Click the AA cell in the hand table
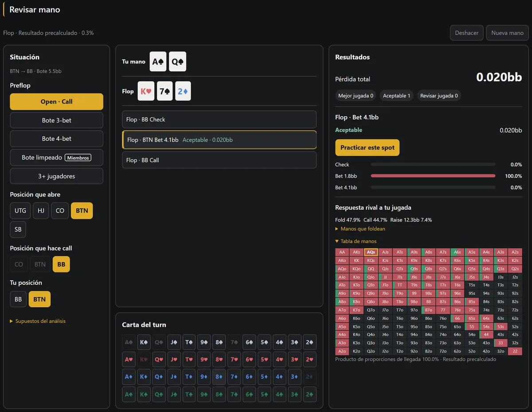The image size is (532, 412). tap(342, 252)
